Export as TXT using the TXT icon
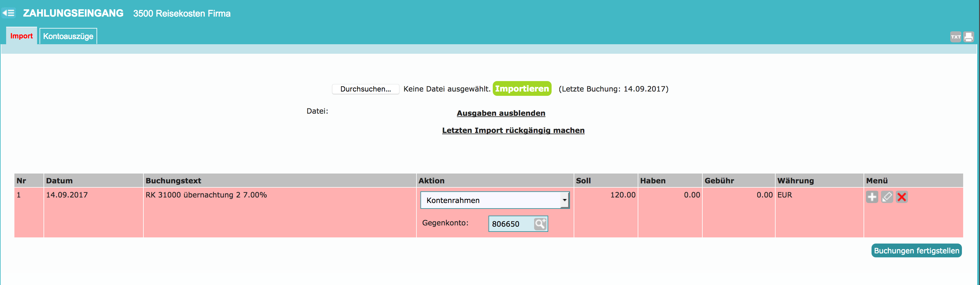This screenshot has width=980, height=285. pyautogui.click(x=955, y=37)
